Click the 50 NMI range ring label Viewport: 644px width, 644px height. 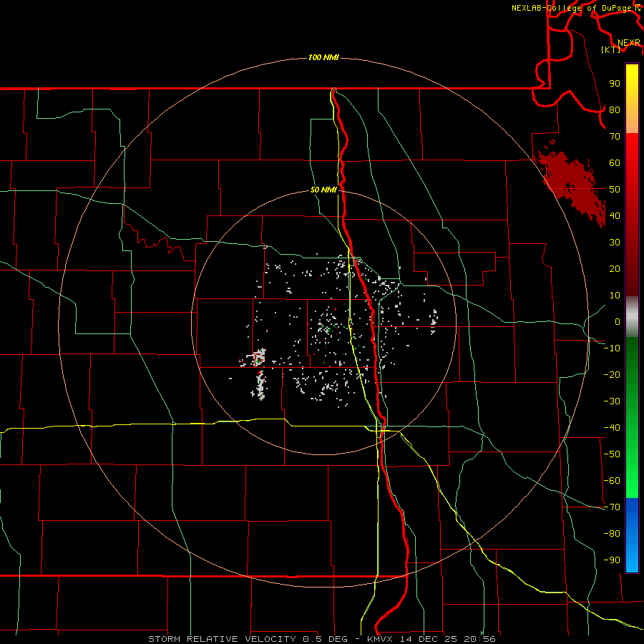pyautogui.click(x=323, y=190)
